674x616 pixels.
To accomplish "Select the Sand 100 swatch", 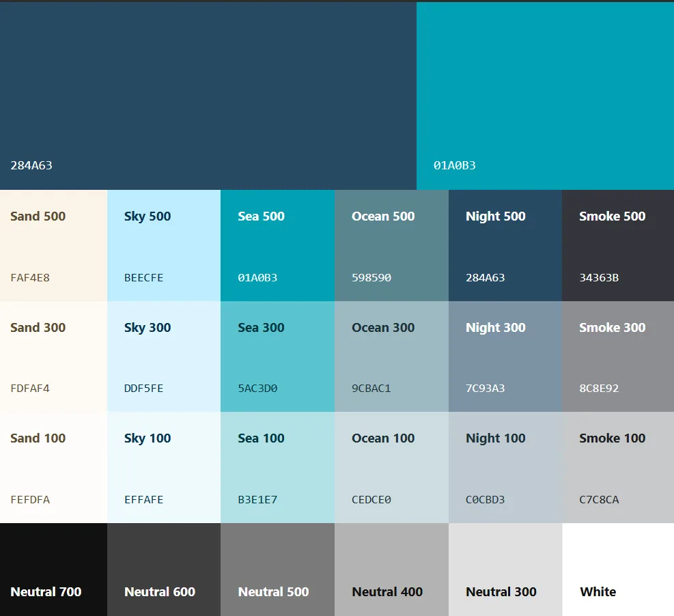I will pyautogui.click(x=53, y=467).
